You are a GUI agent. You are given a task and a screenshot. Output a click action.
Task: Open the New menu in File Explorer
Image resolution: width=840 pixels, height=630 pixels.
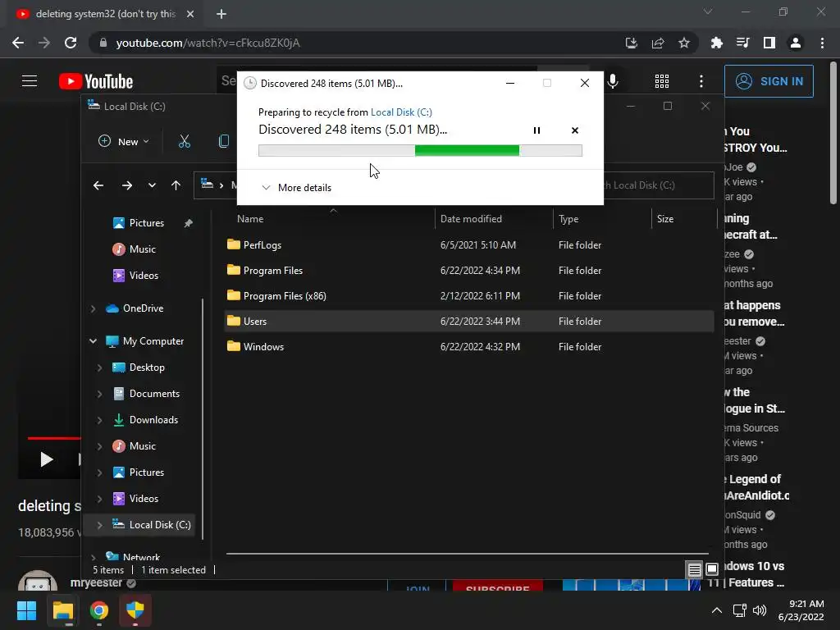coord(124,141)
